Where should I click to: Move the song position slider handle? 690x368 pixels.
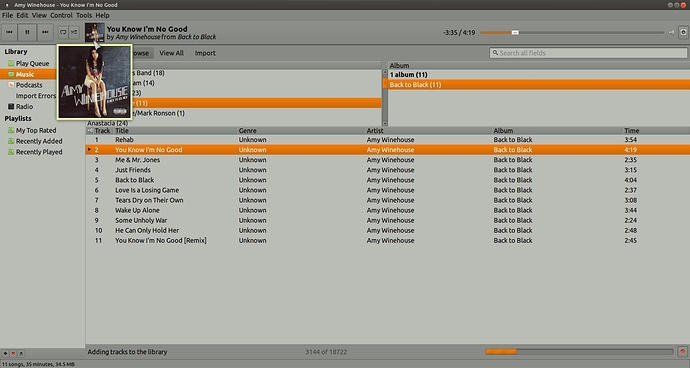tap(515, 32)
